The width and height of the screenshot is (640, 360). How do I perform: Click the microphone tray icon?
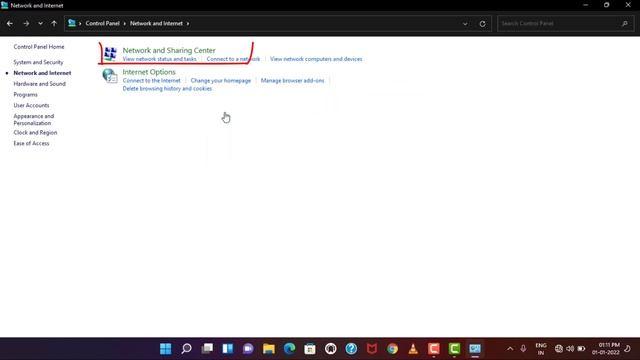pos(523,349)
